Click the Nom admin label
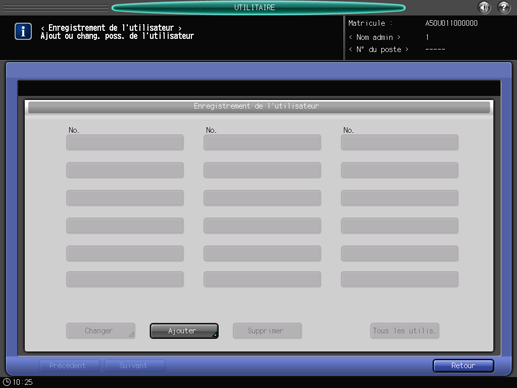This screenshot has height=388, width=517. point(375,37)
